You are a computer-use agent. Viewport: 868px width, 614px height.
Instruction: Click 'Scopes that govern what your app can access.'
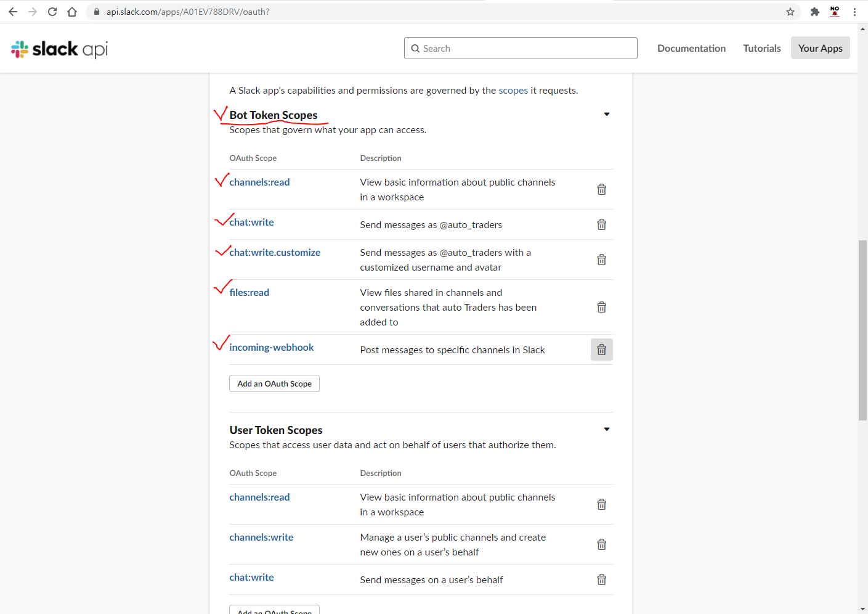328,129
